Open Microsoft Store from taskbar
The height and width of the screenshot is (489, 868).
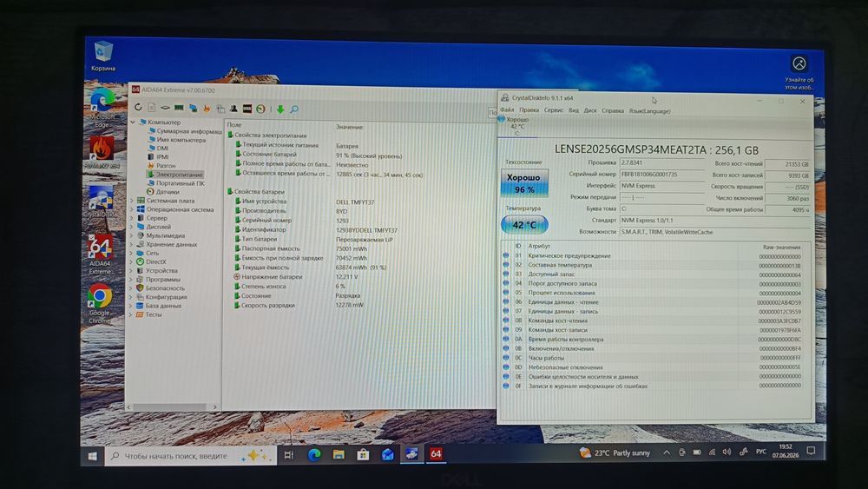coord(363,454)
